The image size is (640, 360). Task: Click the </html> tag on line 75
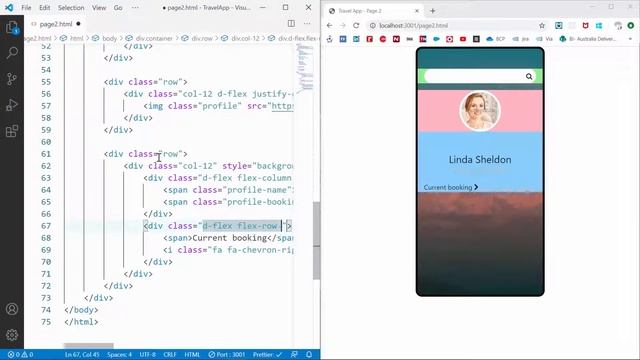[x=81, y=322]
